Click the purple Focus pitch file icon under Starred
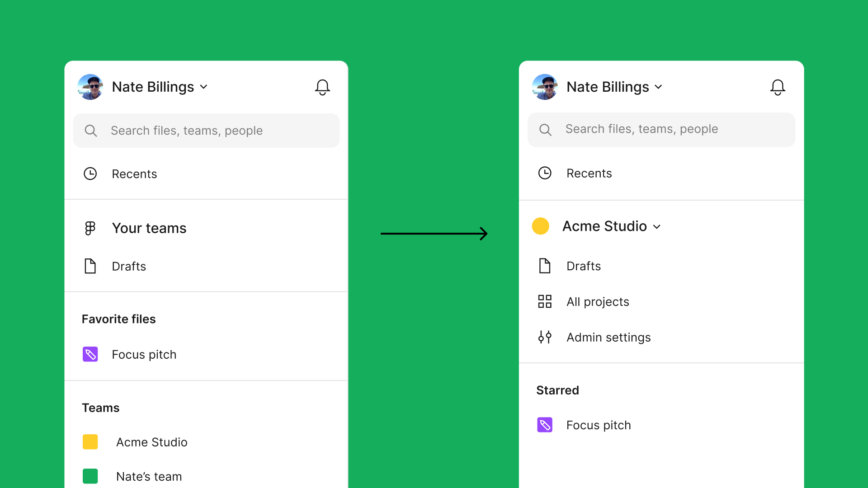This screenshot has height=488, width=868. tap(545, 425)
